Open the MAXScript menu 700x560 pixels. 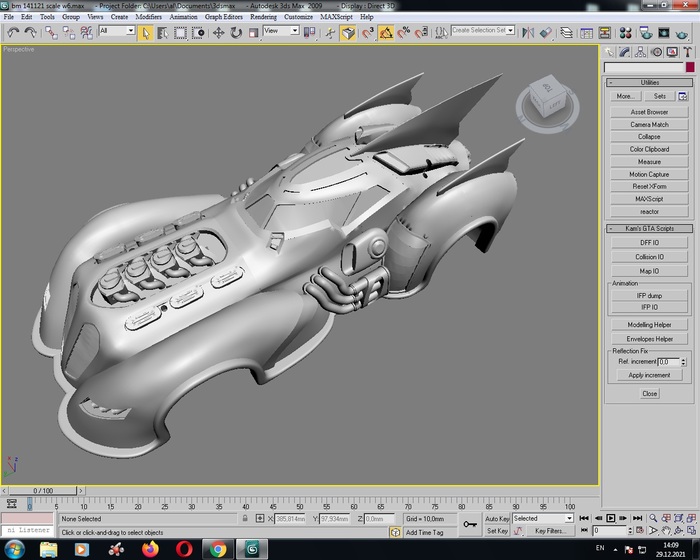(x=336, y=17)
